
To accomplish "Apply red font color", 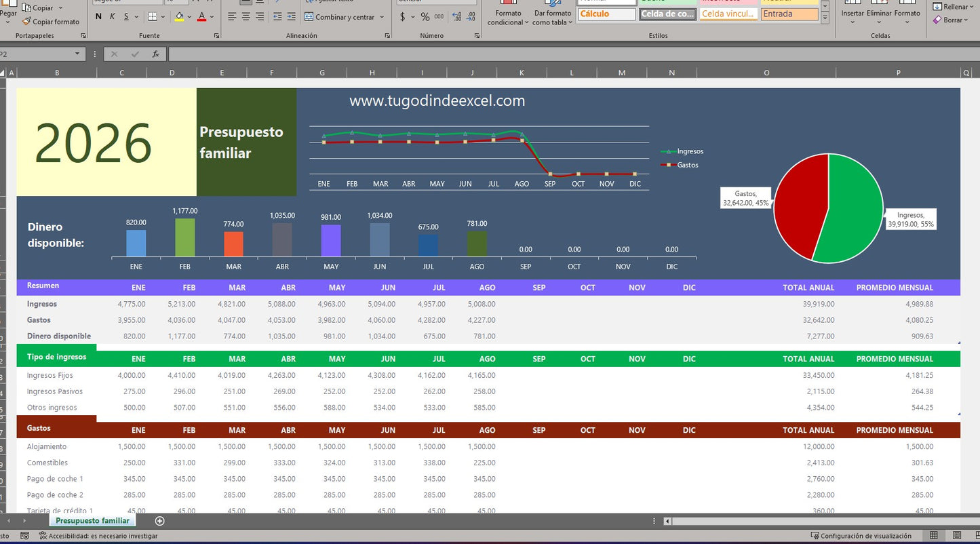I will [201, 16].
